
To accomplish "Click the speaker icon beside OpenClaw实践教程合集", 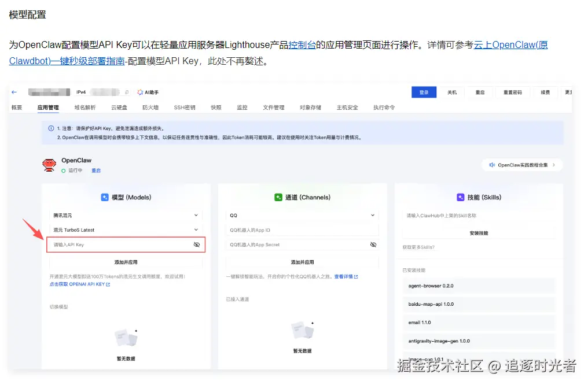I will (492, 165).
